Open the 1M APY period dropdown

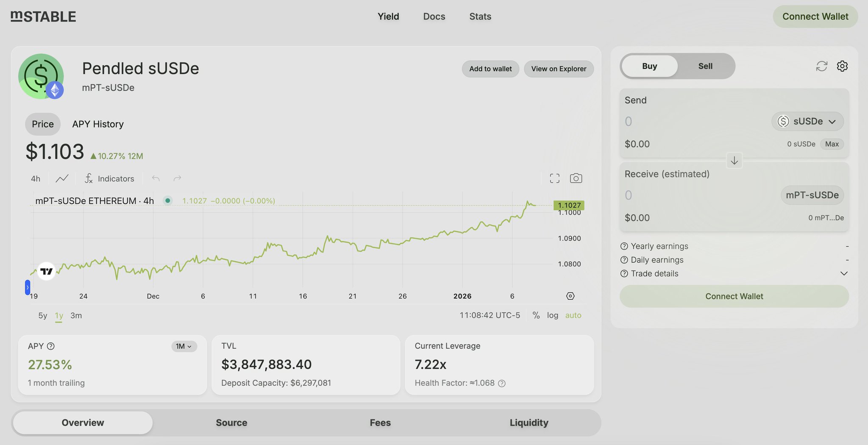click(184, 346)
